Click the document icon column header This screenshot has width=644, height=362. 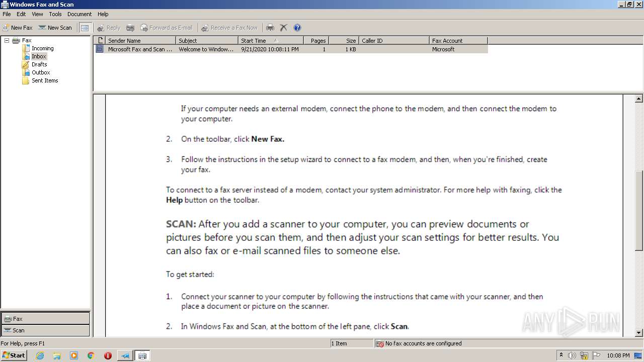pyautogui.click(x=100, y=41)
